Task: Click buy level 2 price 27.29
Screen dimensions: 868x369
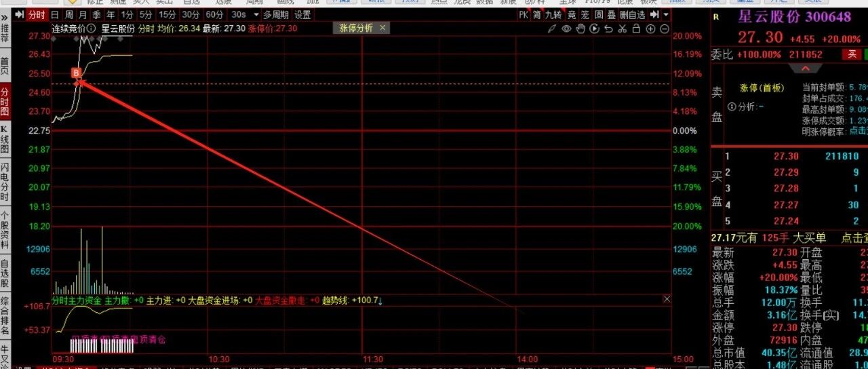Action: point(786,172)
